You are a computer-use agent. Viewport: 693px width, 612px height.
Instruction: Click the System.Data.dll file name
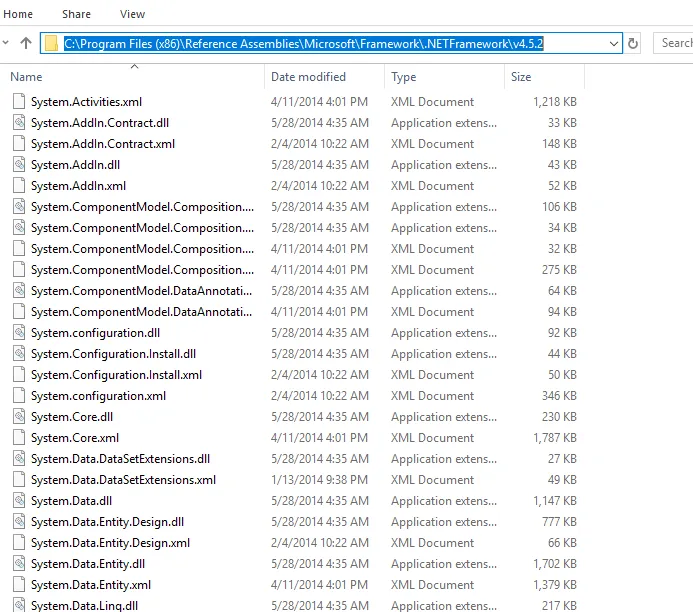click(x=71, y=501)
